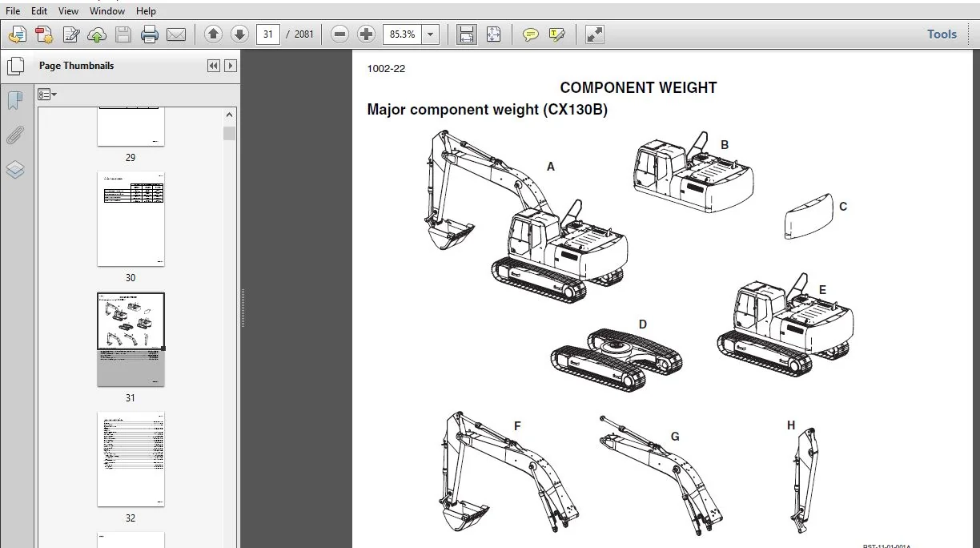Image resolution: width=980 pixels, height=548 pixels.
Task: Open the Help menu
Action: point(146,11)
